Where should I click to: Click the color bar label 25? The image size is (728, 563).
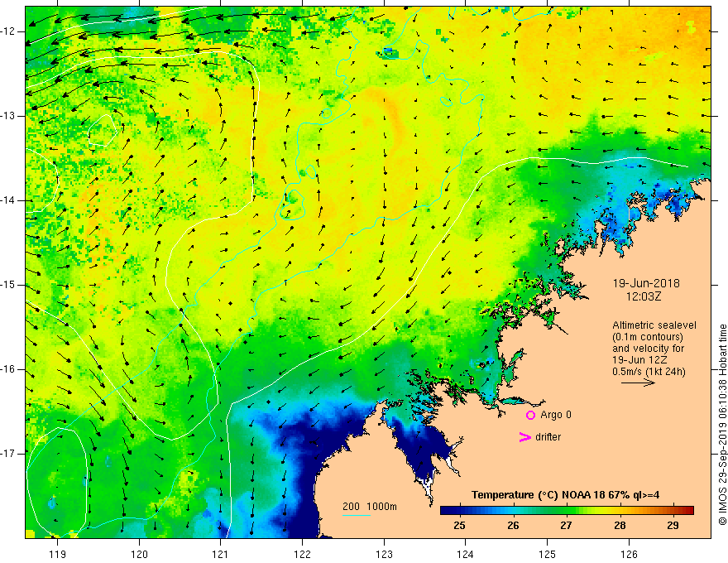coord(460,526)
